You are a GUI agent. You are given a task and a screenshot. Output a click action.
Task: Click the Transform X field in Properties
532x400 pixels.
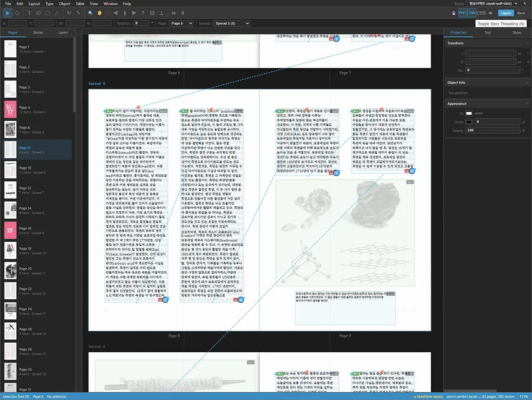490,53
